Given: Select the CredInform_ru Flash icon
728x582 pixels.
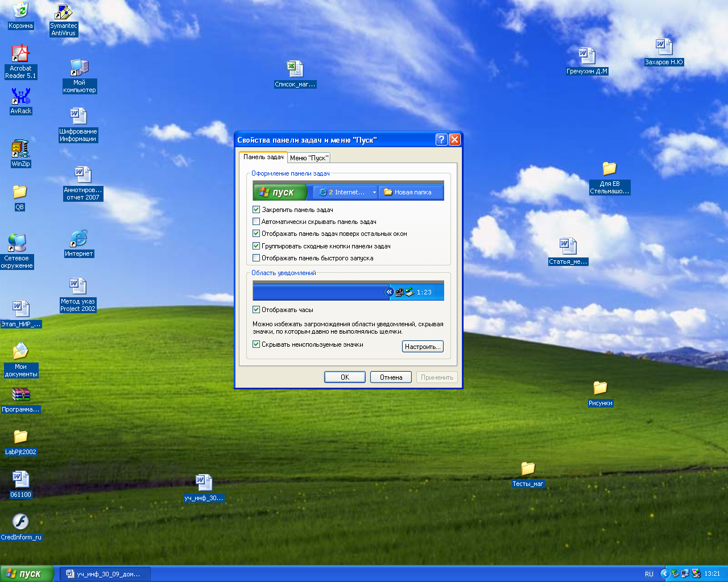Looking at the screenshot, I should [x=21, y=527].
